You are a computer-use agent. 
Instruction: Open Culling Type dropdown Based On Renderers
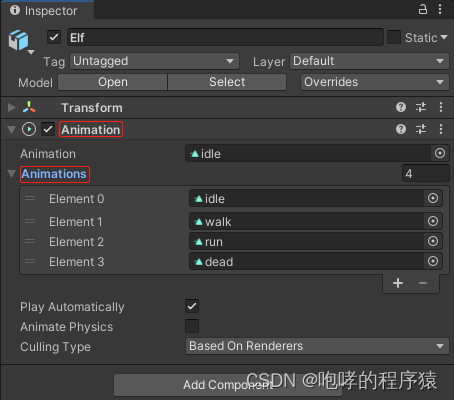coord(317,346)
